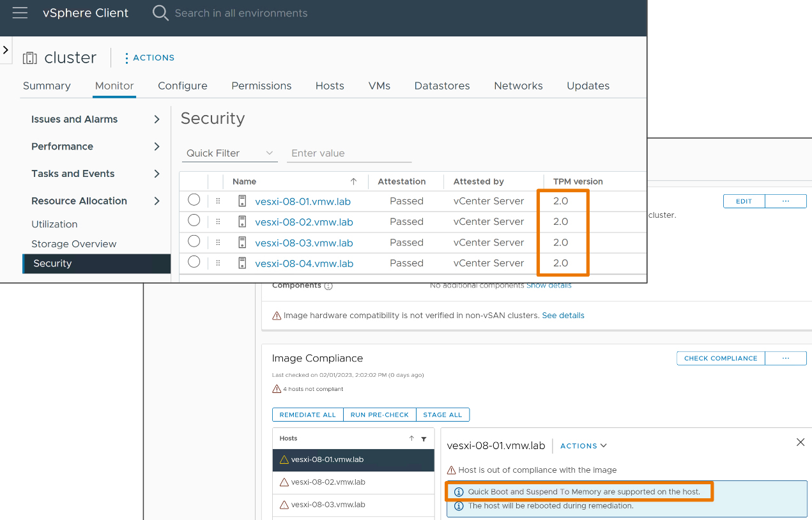Expand Performance section

coord(157,146)
